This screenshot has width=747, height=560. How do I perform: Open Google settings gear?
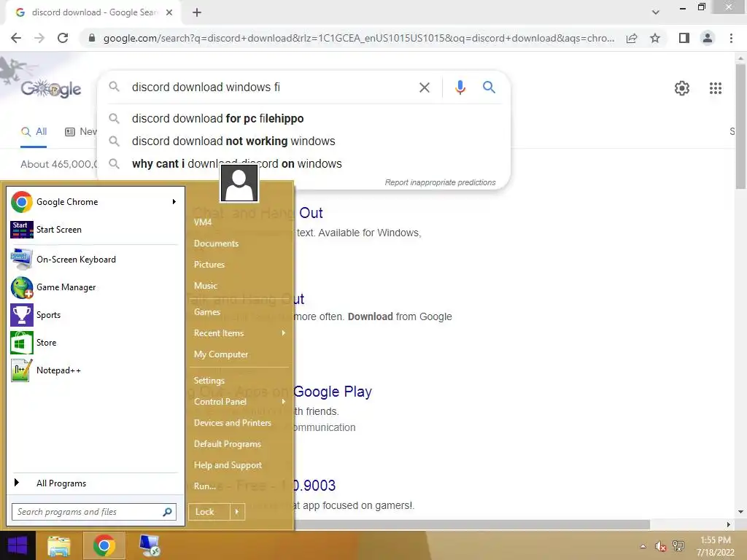tap(682, 88)
